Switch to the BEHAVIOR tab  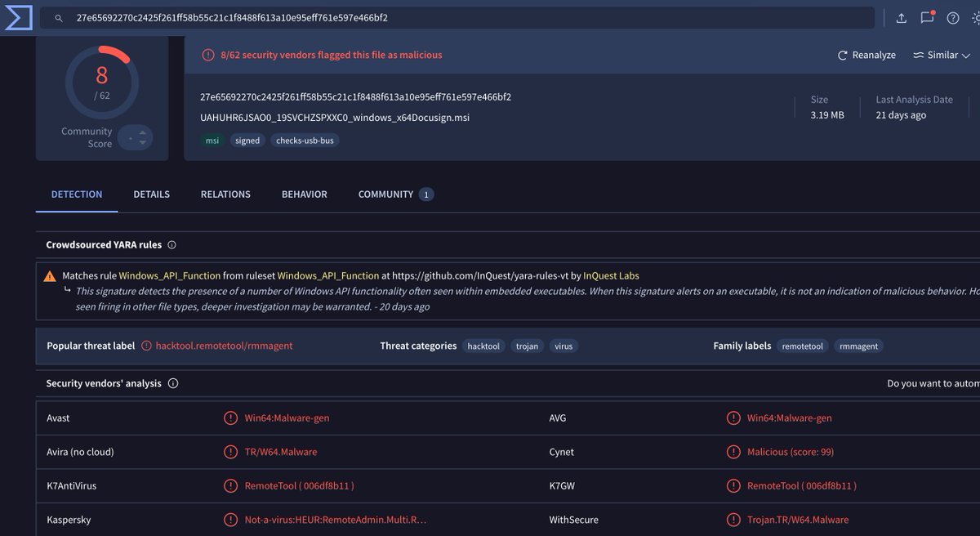pos(305,194)
